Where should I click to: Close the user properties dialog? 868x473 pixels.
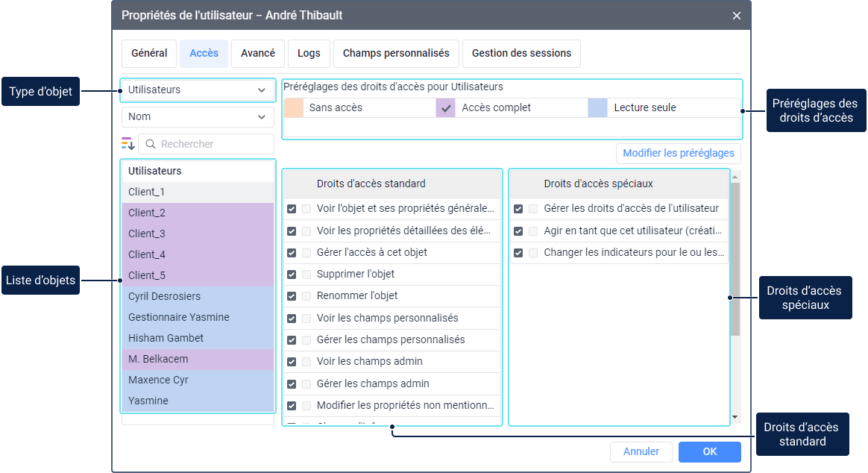click(x=736, y=16)
